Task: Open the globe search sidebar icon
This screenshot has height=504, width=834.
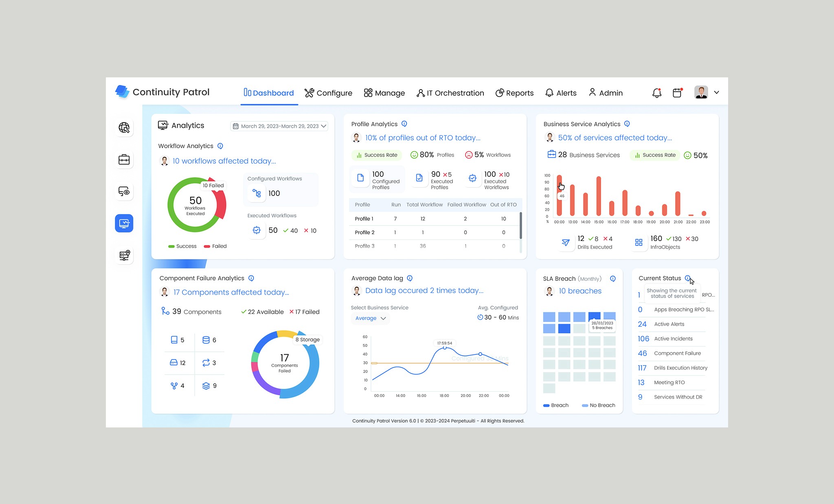Action: click(124, 127)
